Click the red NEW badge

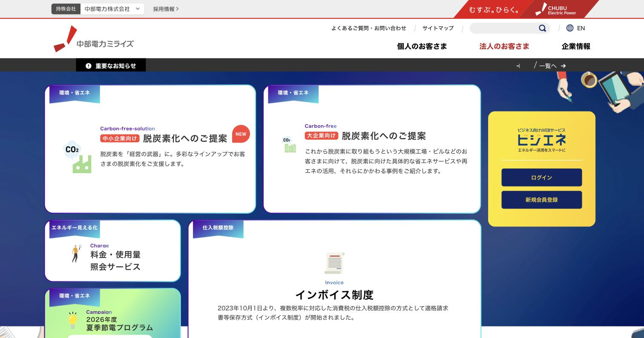pos(241,134)
